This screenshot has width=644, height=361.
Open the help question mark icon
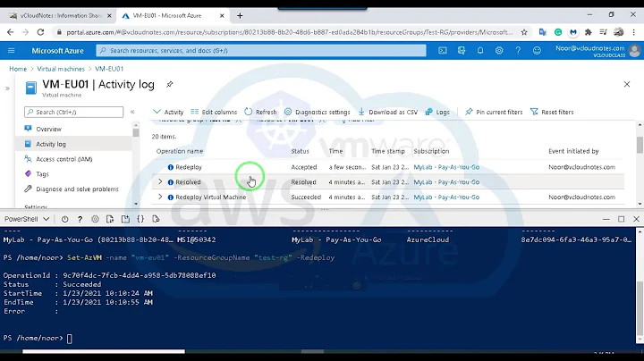(x=518, y=50)
